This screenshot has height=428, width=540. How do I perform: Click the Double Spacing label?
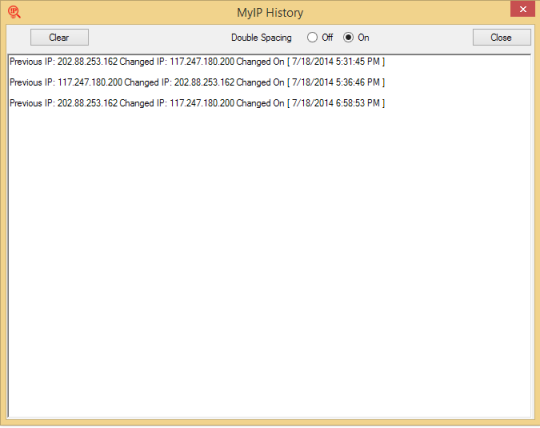tap(261, 38)
